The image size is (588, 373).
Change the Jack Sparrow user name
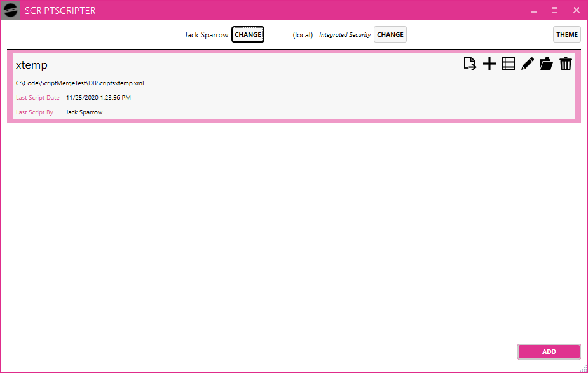click(x=248, y=34)
